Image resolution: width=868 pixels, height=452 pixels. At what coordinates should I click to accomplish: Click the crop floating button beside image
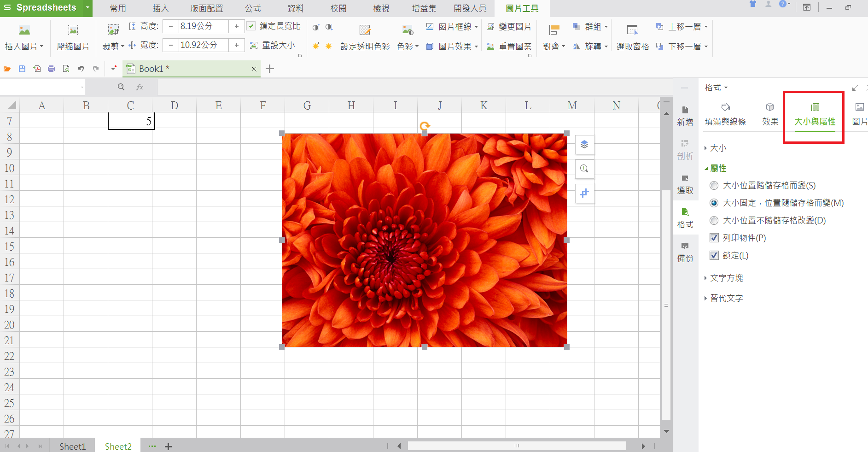pos(584,193)
